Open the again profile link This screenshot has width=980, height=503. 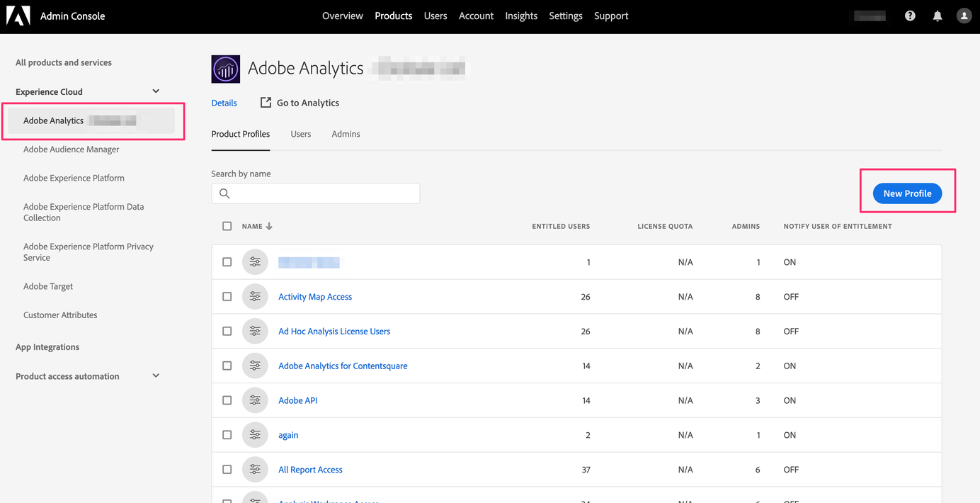288,435
